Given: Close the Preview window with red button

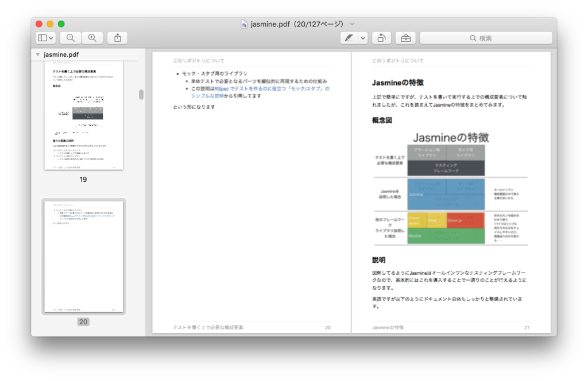Looking at the screenshot, I should [x=39, y=24].
